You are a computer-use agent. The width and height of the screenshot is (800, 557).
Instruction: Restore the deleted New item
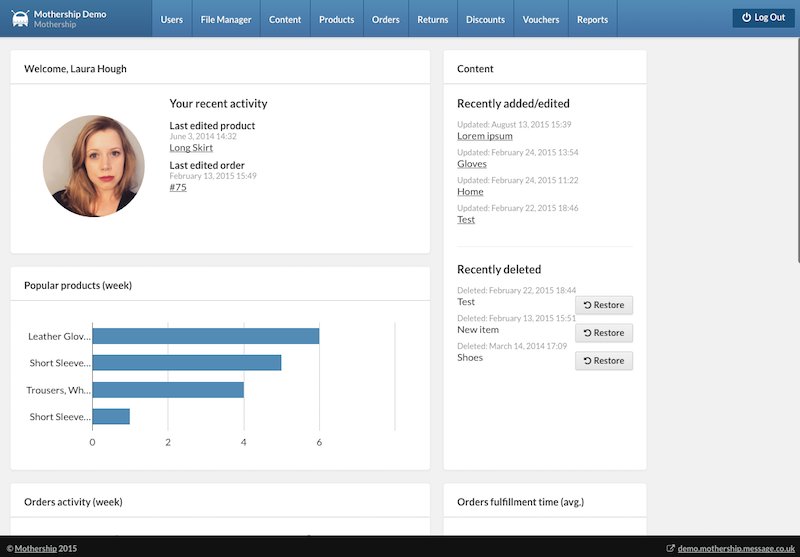(x=604, y=333)
